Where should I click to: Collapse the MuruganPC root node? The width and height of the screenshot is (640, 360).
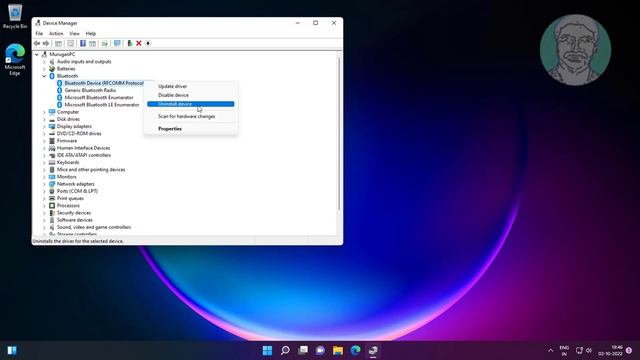(x=37, y=54)
